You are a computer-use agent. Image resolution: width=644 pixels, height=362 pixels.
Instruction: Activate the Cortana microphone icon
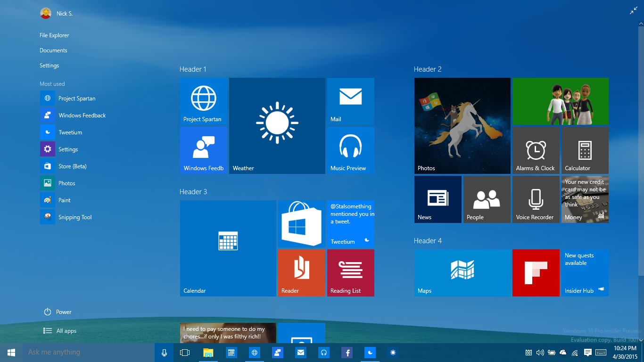pyautogui.click(x=164, y=352)
